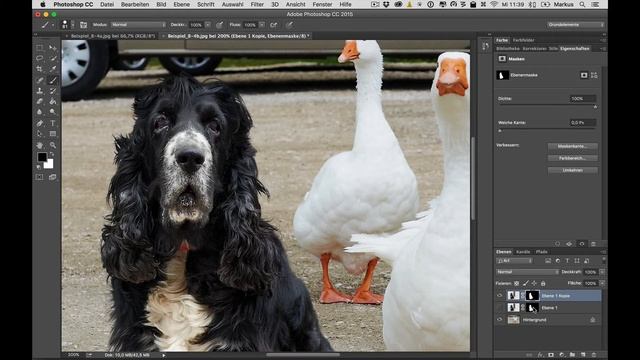Toggle lock image pixels brush icon
This screenshot has height=360, width=640.
(526, 283)
